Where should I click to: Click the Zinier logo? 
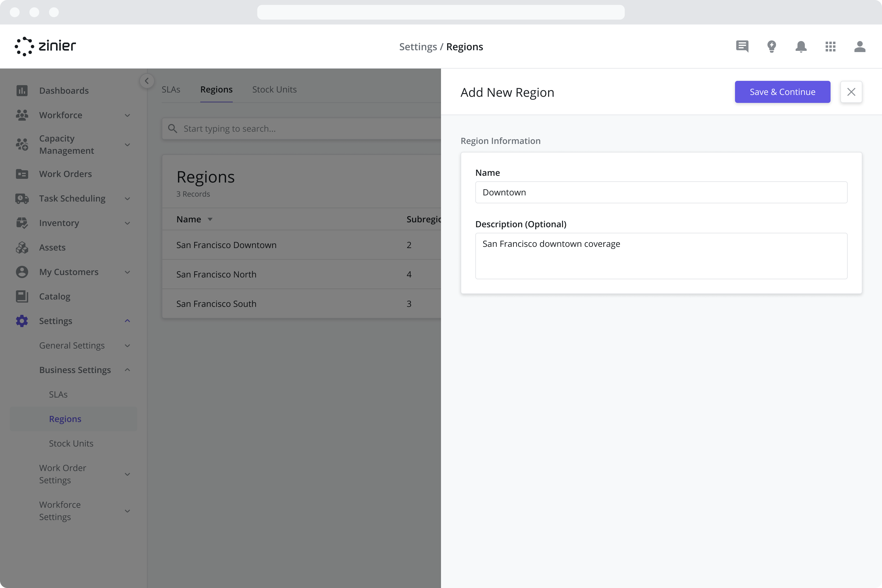point(45,47)
